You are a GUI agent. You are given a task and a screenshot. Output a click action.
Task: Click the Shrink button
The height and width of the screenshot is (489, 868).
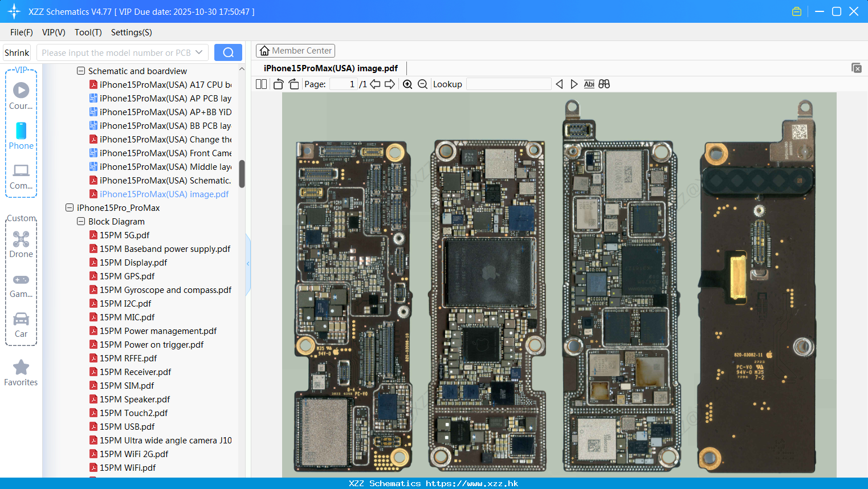(x=17, y=52)
